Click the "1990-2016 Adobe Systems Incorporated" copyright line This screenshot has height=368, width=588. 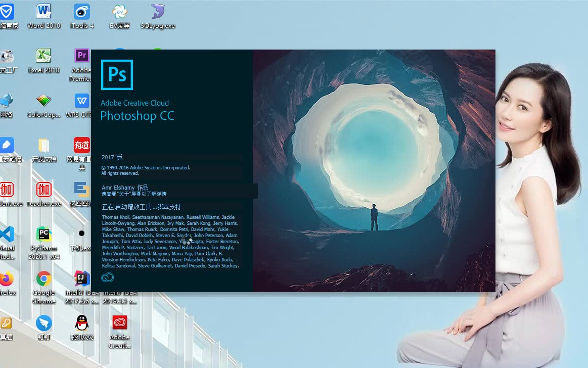coord(146,167)
